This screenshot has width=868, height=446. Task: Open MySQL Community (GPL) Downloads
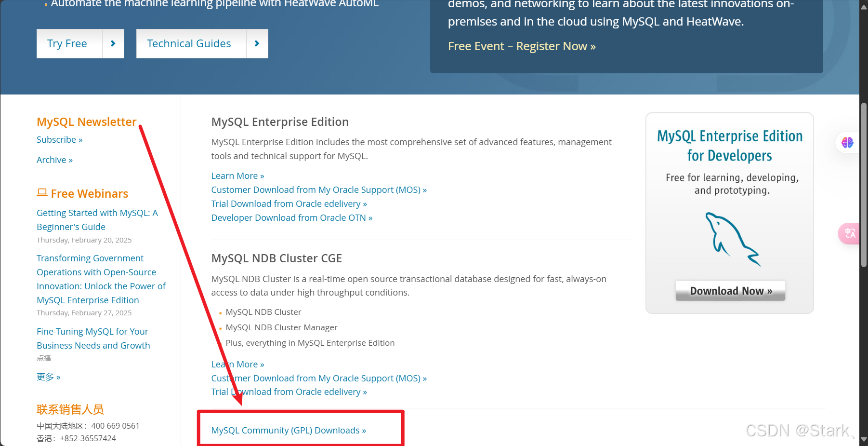(x=288, y=430)
